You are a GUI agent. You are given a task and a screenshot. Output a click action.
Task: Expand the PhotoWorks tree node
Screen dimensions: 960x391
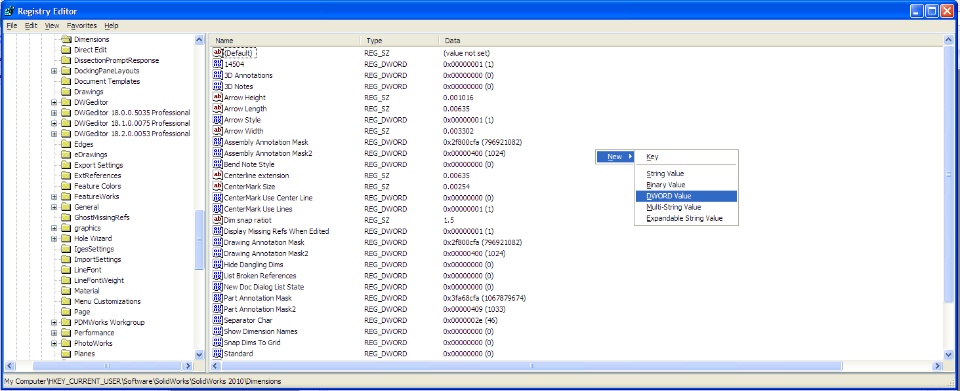(x=54, y=343)
